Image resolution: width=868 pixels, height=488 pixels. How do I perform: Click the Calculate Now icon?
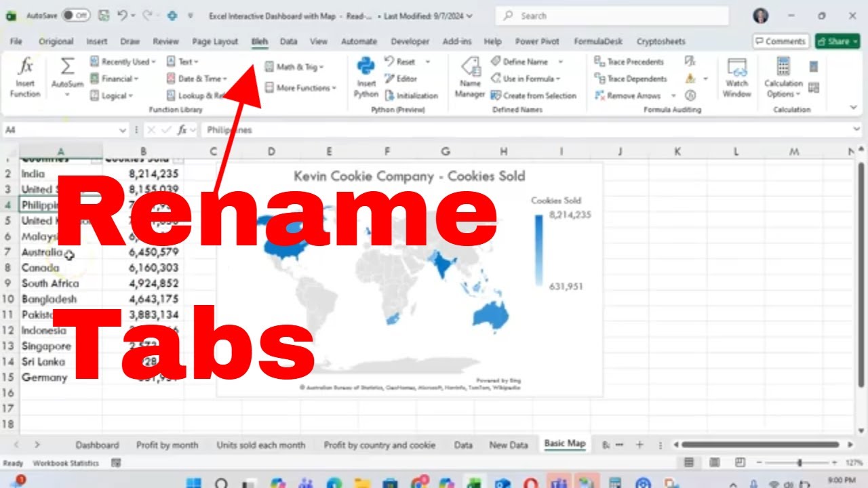coord(814,66)
